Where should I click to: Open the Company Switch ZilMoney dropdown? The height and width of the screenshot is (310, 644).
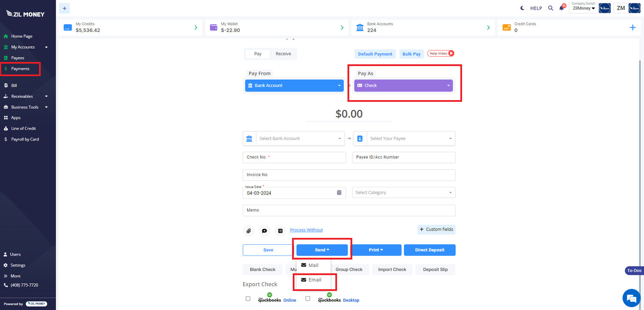(x=583, y=8)
